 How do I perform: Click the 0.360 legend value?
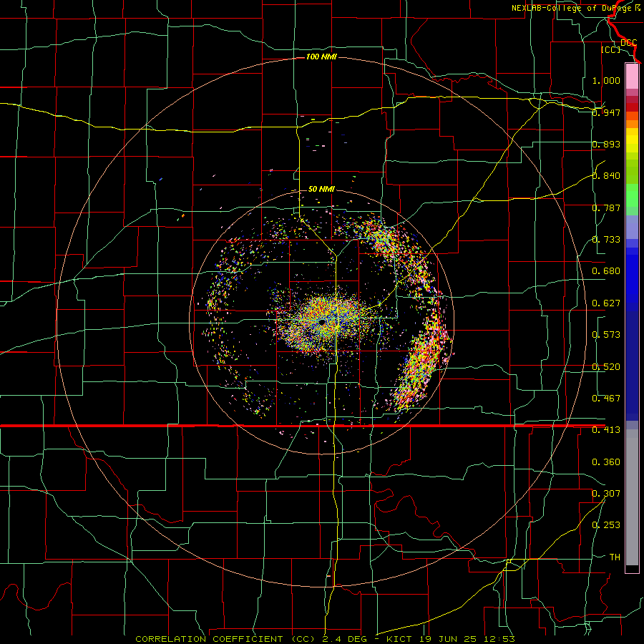(606, 462)
